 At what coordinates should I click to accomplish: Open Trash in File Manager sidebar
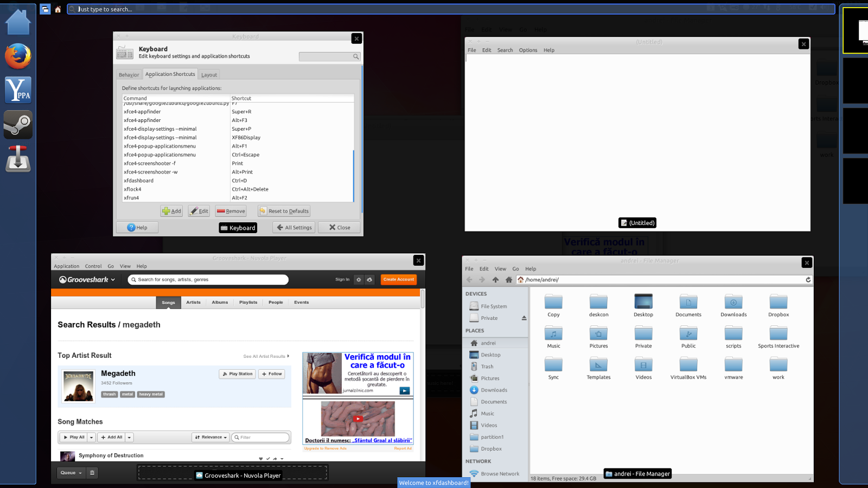click(487, 367)
